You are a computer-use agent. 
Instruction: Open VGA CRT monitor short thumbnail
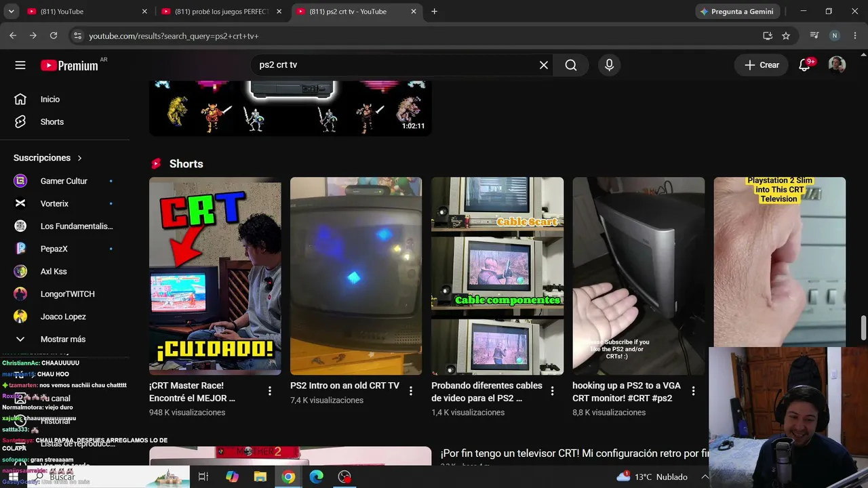pyautogui.click(x=638, y=276)
